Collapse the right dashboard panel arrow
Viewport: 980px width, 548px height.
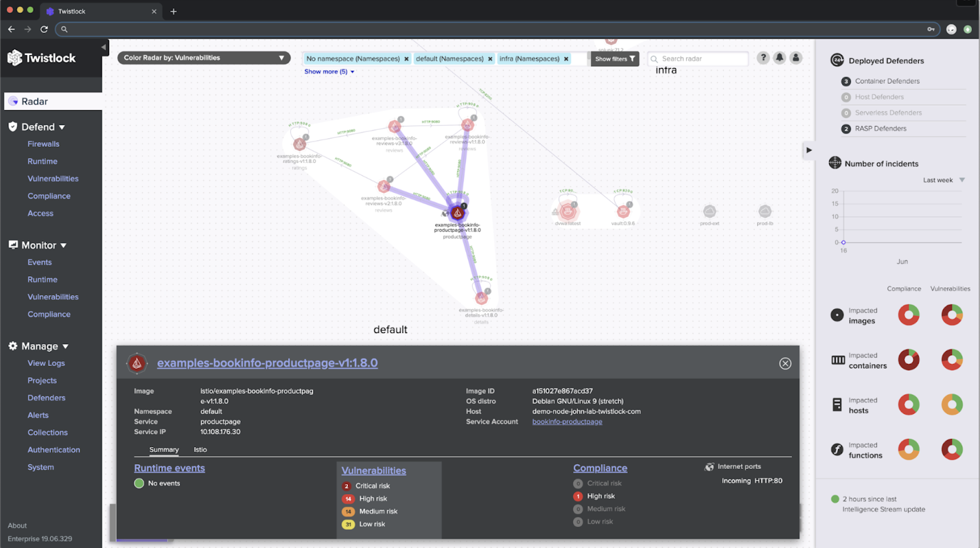[809, 150]
